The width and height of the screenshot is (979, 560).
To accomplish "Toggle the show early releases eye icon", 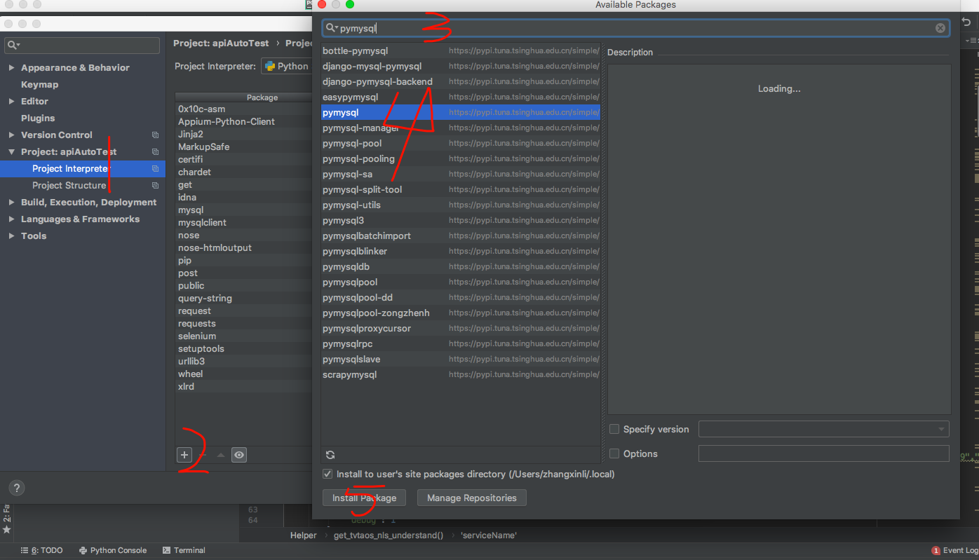I will (239, 455).
